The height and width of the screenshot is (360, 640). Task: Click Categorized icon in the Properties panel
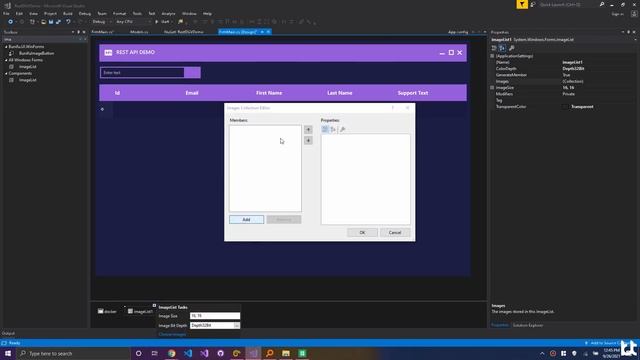[494, 48]
